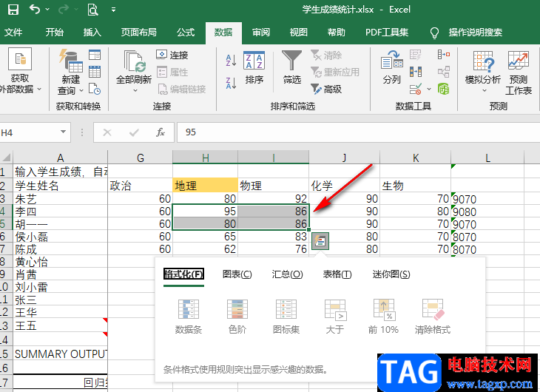
Task: Click cell A4 containing 李四
Action: (60, 211)
